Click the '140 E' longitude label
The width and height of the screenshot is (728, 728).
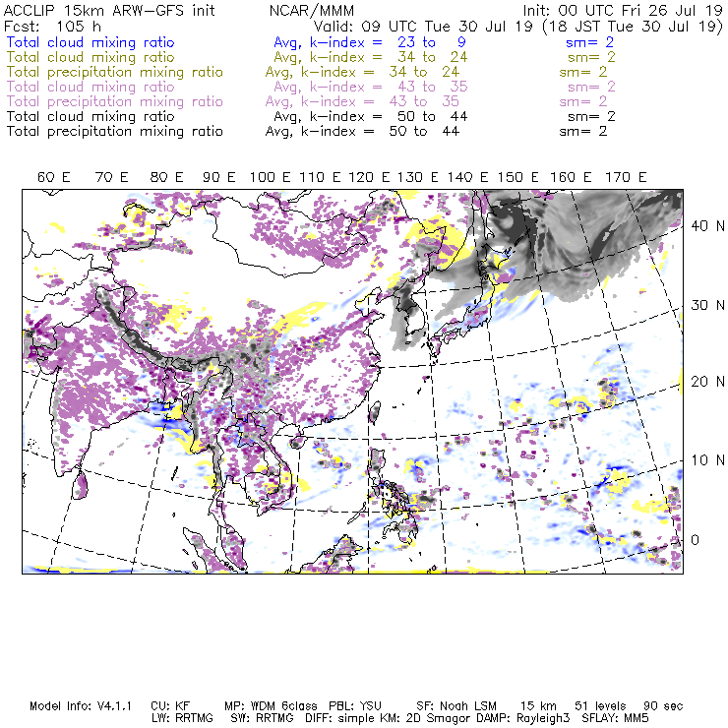[x=467, y=177]
